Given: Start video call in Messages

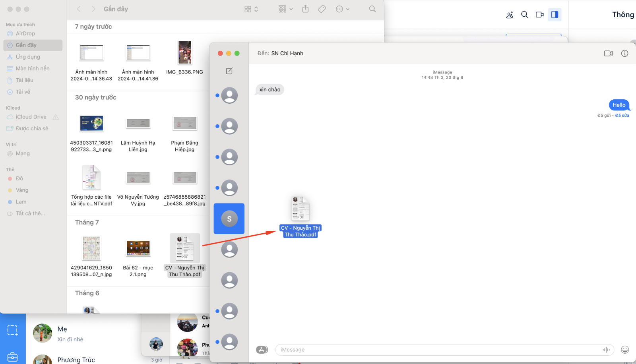Looking at the screenshot, I should click(608, 53).
